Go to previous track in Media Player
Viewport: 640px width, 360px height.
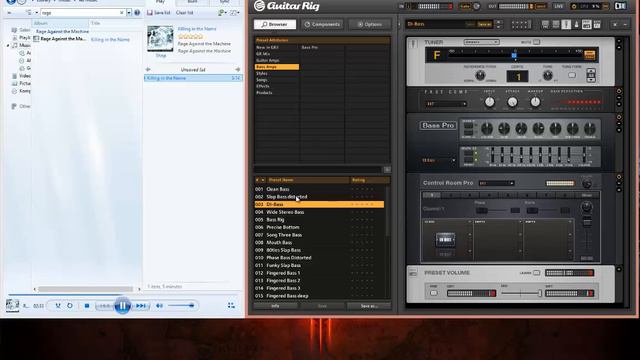104,306
